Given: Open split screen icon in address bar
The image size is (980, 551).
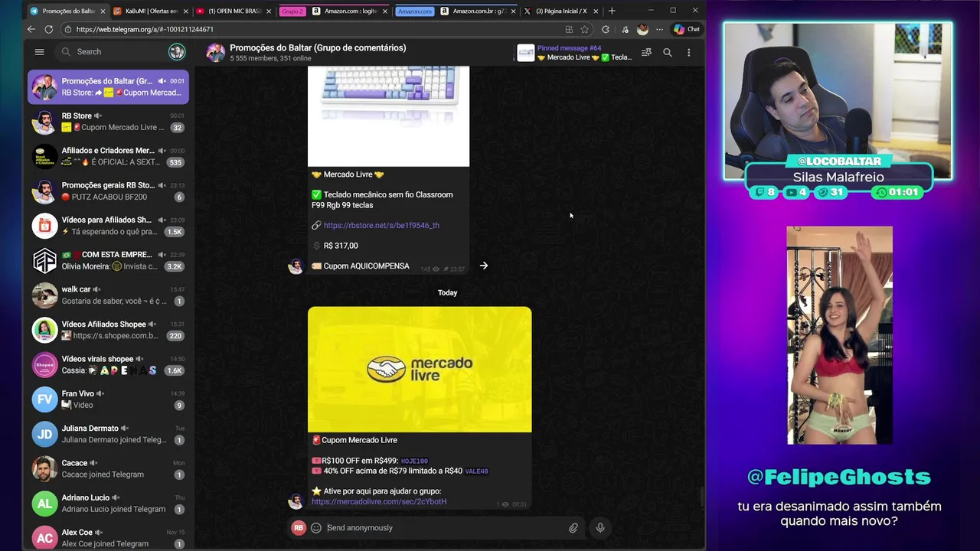Looking at the screenshot, I should pos(569,29).
